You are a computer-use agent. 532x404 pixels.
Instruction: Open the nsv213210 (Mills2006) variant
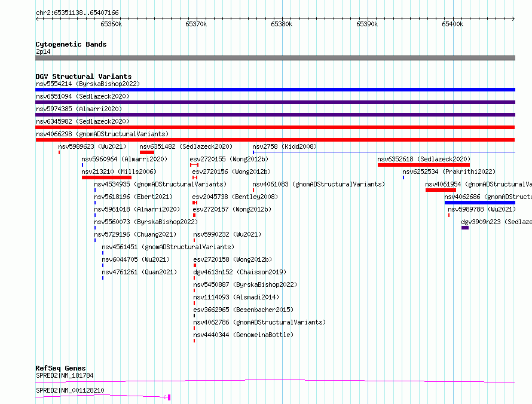[119, 172]
